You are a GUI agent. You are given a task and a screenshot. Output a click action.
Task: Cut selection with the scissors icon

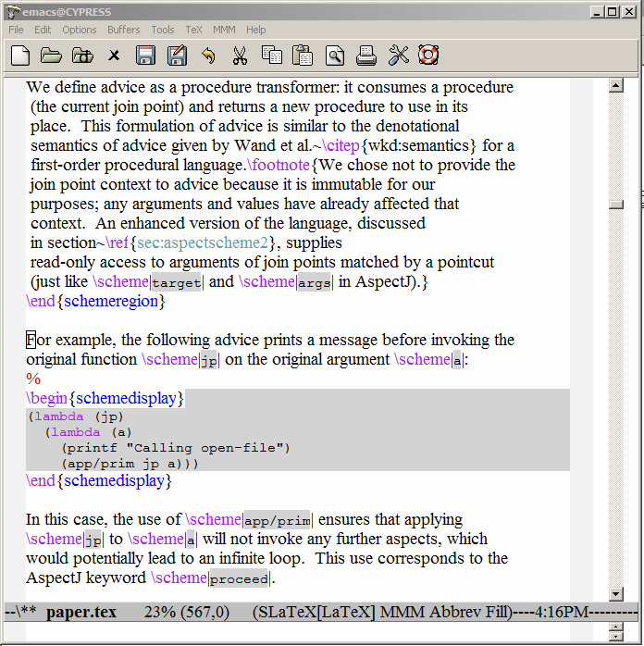click(240, 56)
